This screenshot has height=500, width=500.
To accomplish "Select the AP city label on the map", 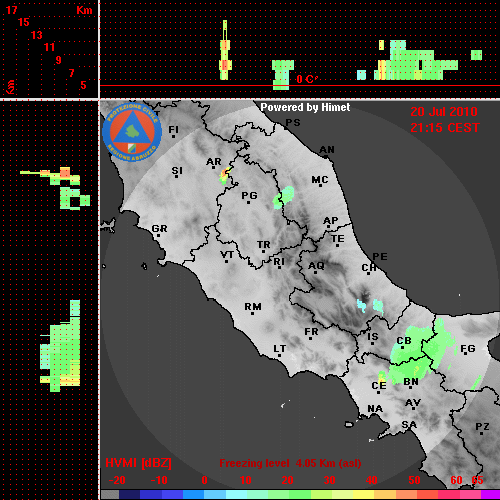I will [x=331, y=221].
